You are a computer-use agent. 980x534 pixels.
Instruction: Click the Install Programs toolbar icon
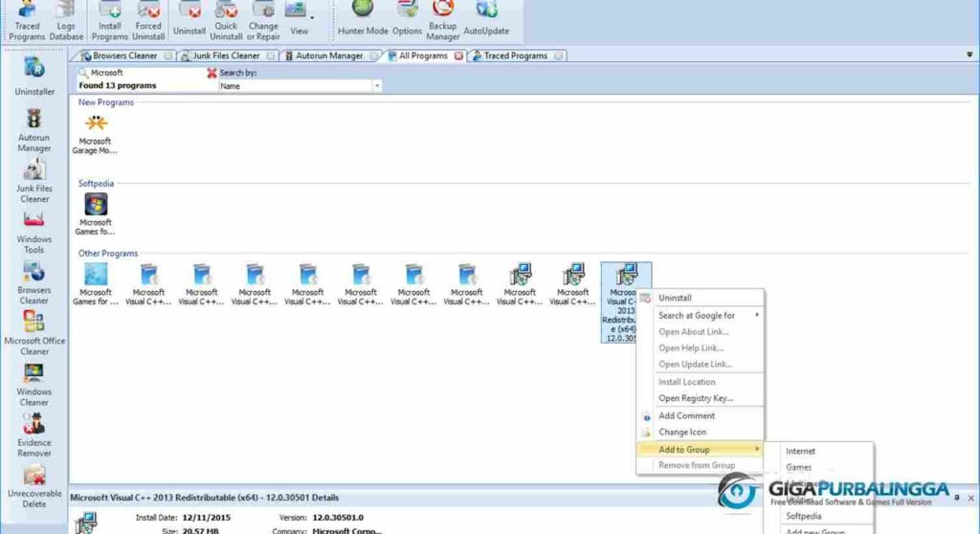coord(109,21)
